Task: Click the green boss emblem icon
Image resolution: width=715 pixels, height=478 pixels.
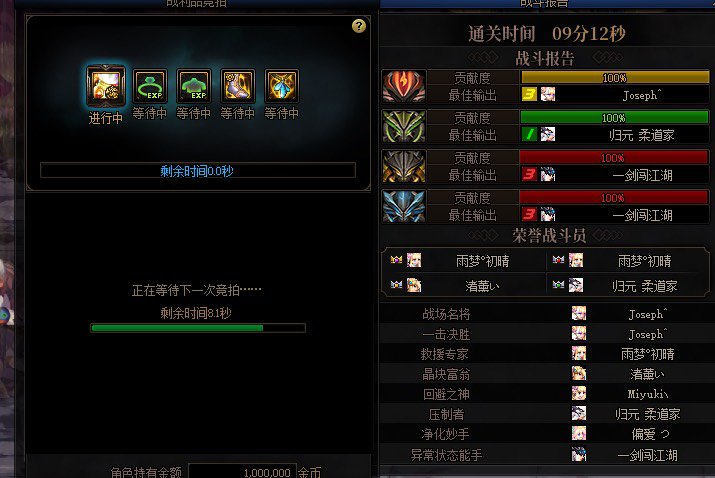Action: coord(404,126)
